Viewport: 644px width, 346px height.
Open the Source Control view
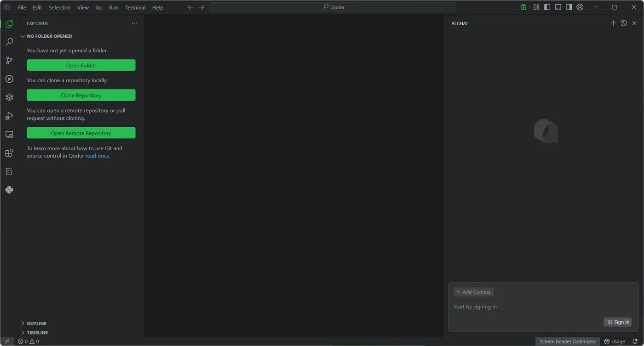9,60
